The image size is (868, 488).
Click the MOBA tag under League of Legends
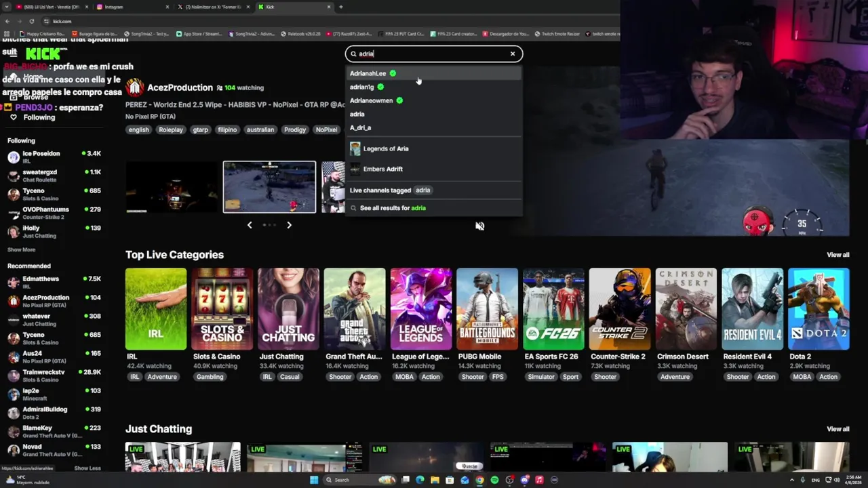pos(404,377)
